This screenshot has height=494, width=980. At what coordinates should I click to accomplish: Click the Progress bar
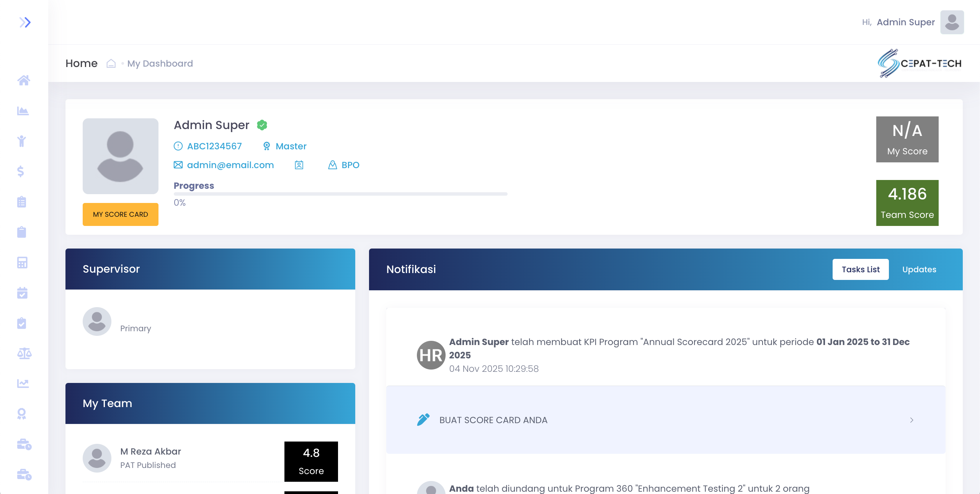340,194
